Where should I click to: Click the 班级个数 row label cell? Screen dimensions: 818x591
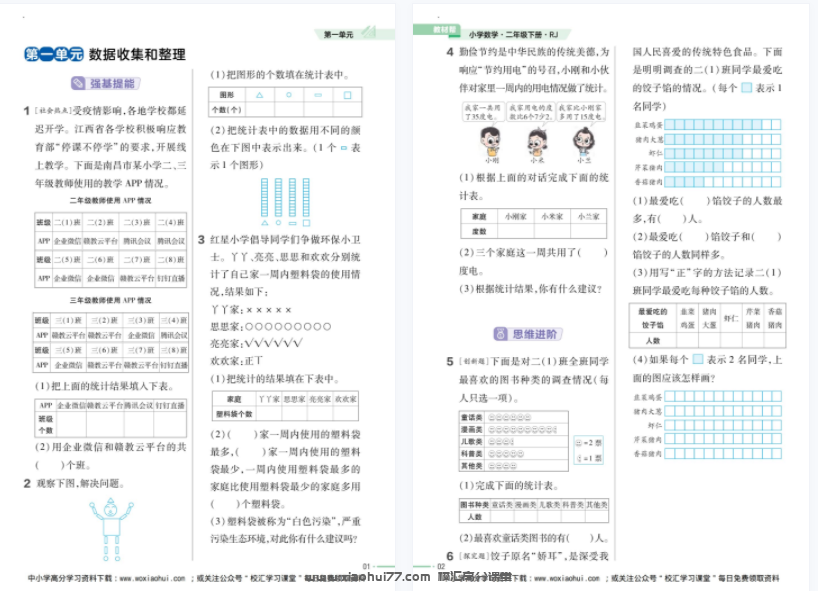(x=46, y=425)
